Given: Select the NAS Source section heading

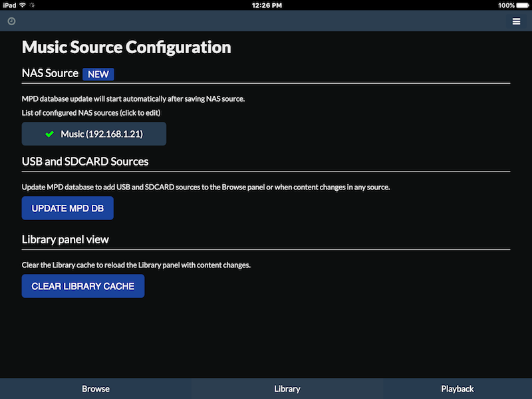Looking at the screenshot, I should click(x=50, y=73).
